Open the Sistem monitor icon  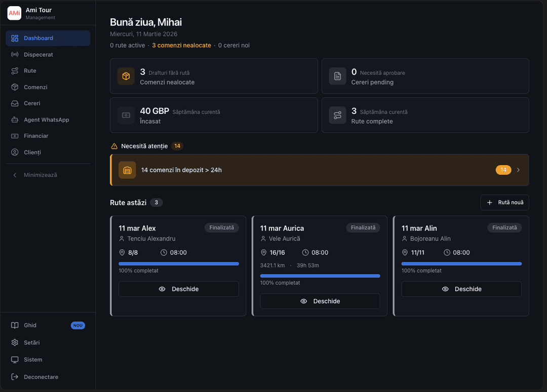(x=16, y=360)
